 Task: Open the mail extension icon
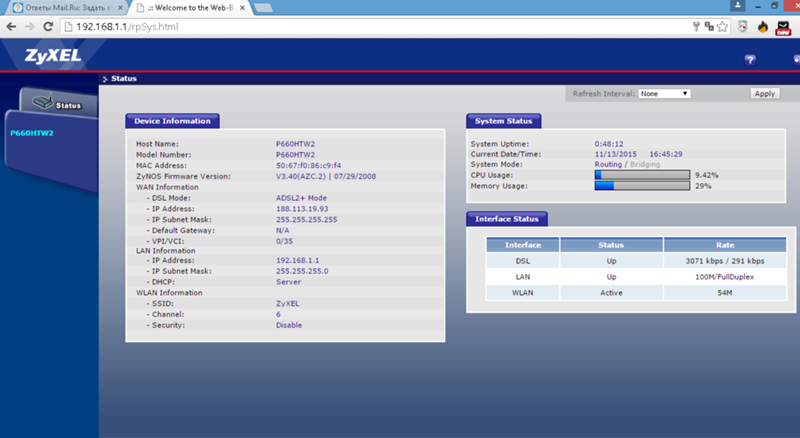point(783,28)
